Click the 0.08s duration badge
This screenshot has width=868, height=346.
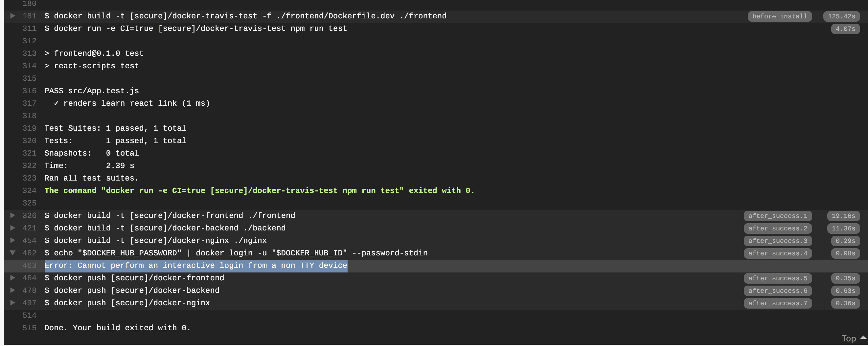pos(845,253)
